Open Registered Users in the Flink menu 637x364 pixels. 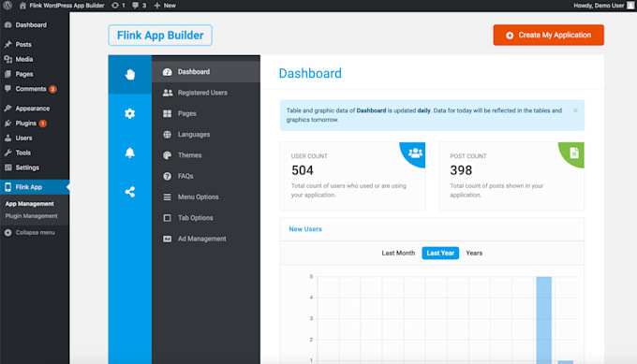[206, 93]
